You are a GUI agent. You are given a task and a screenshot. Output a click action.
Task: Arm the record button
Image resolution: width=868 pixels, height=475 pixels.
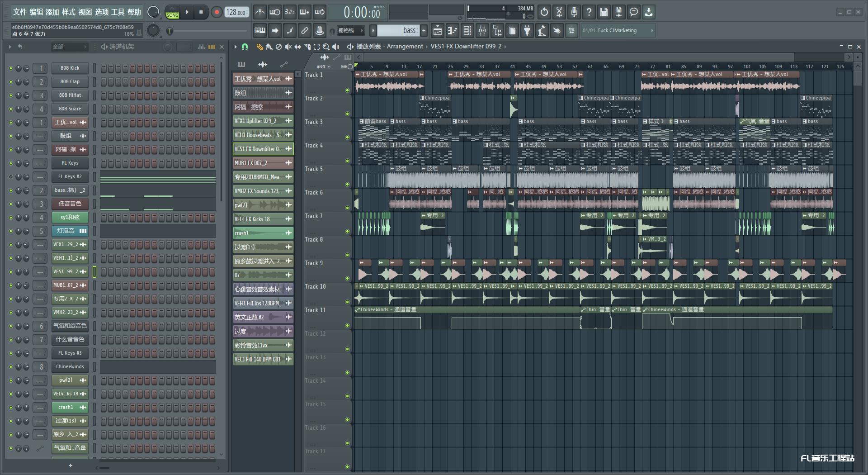click(217, 12)
